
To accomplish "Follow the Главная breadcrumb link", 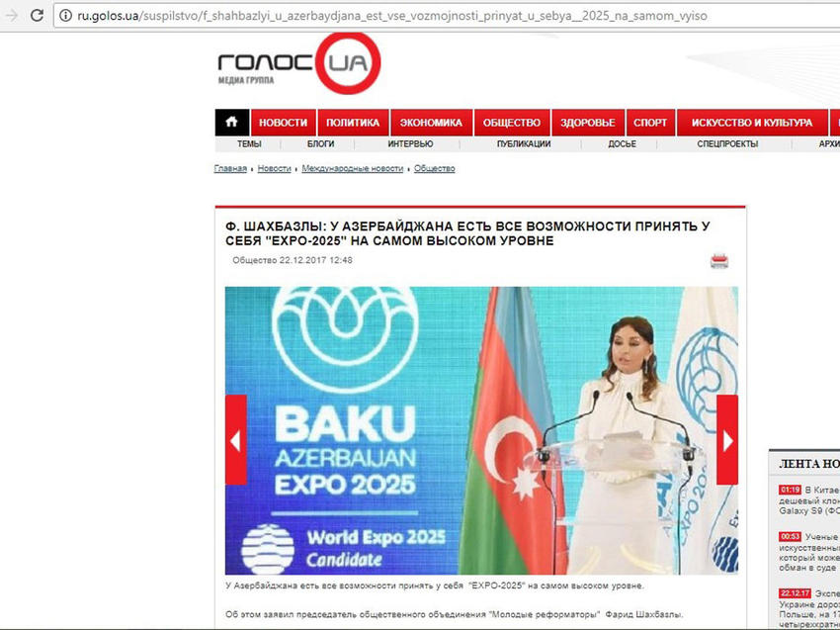I will point(230,168).
